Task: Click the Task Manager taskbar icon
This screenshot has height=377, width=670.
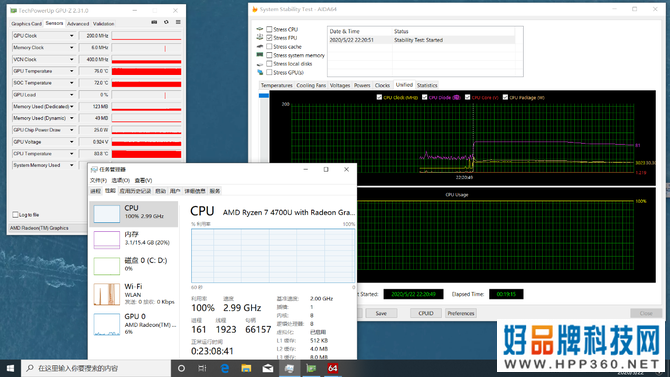Action: click(x=289, y=368)
